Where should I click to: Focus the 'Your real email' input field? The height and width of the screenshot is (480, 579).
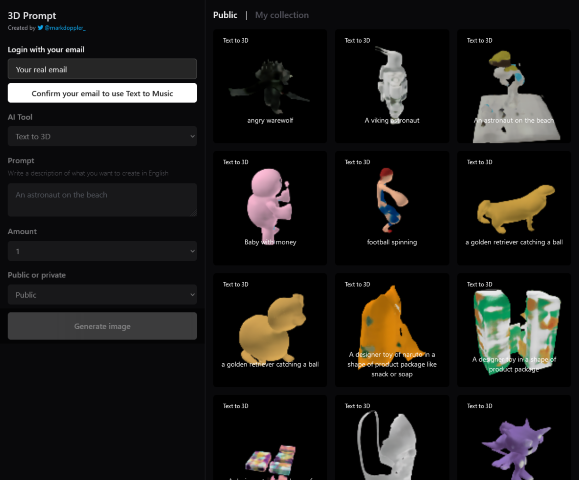click(x=102, y=69)
